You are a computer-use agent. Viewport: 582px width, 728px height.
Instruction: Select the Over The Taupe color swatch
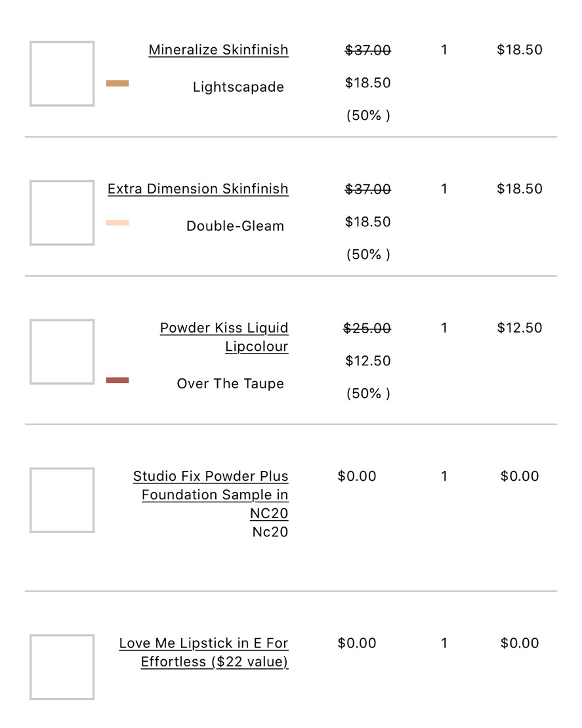click(x=117, y=380)
